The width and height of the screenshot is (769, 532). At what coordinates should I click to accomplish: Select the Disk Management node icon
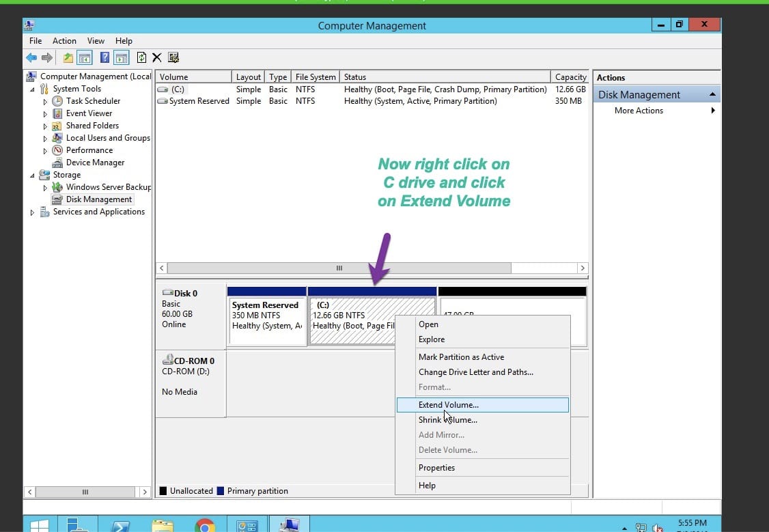pos(56,199)
